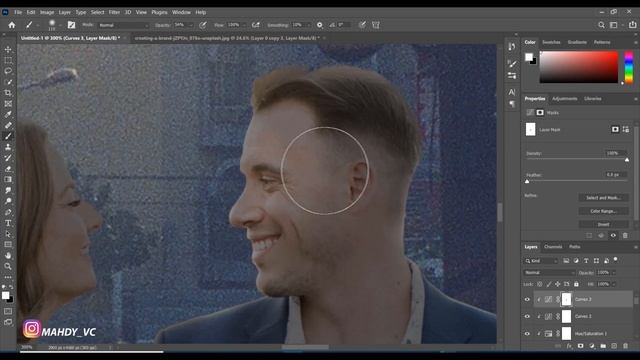Open the Brush Settings panel toggle icon
640x360 pixels.
point(71,25)
